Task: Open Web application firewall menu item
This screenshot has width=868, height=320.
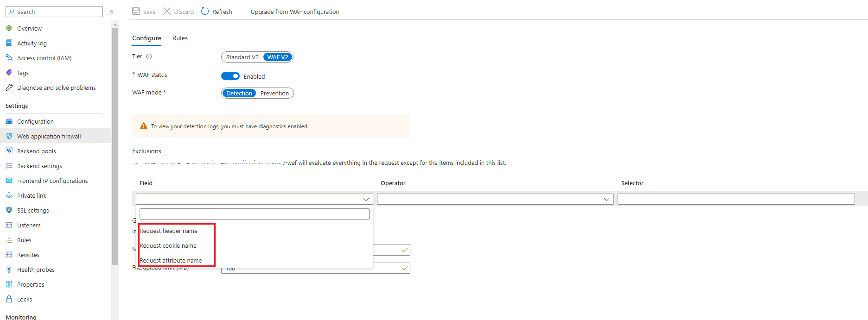Action: click(x=56, y=136)
